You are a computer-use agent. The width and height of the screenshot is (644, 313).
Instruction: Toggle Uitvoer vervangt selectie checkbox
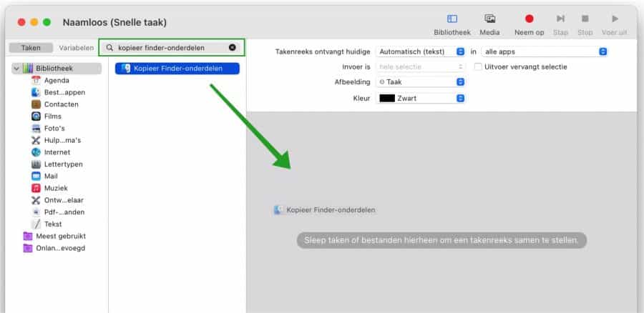pyautogui.click(x=478, y=66)
